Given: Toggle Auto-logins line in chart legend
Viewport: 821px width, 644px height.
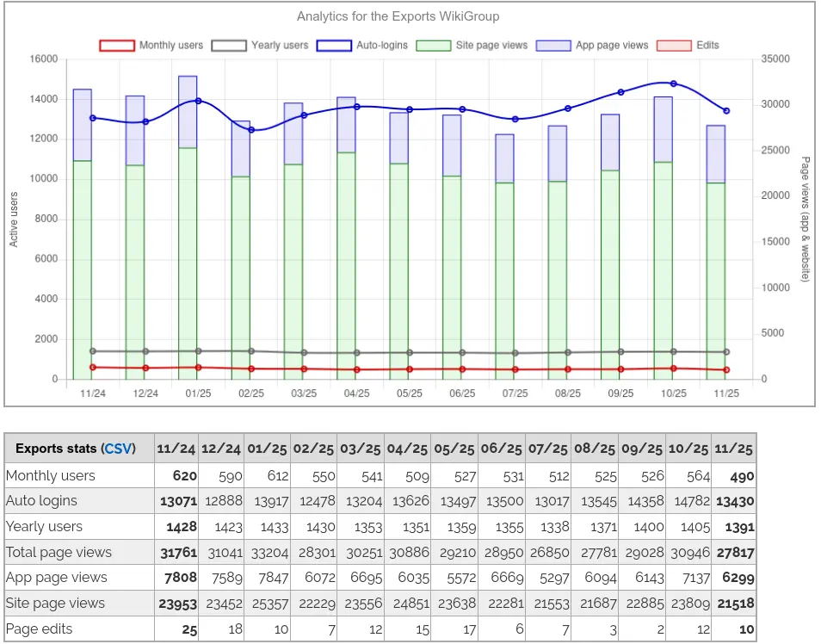Looking at the screenshot, I should [361, 46].
